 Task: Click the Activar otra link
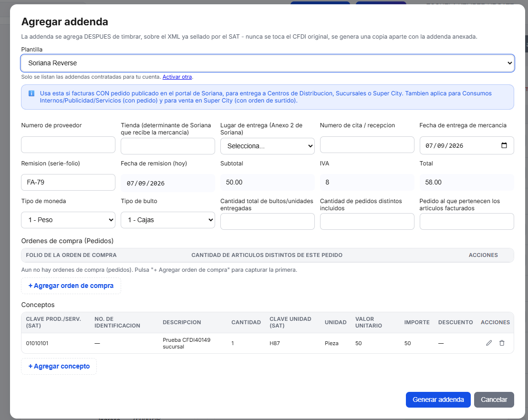tap(177, 77)
